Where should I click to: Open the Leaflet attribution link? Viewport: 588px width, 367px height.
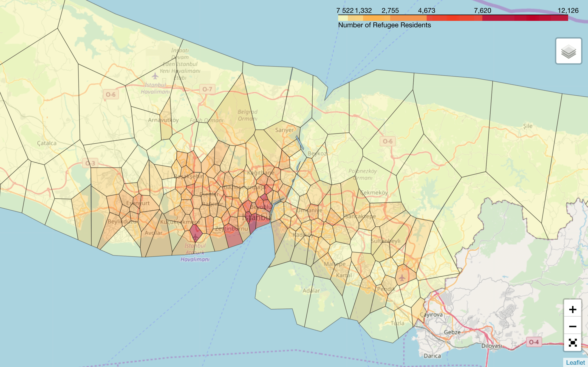point(575,362)
